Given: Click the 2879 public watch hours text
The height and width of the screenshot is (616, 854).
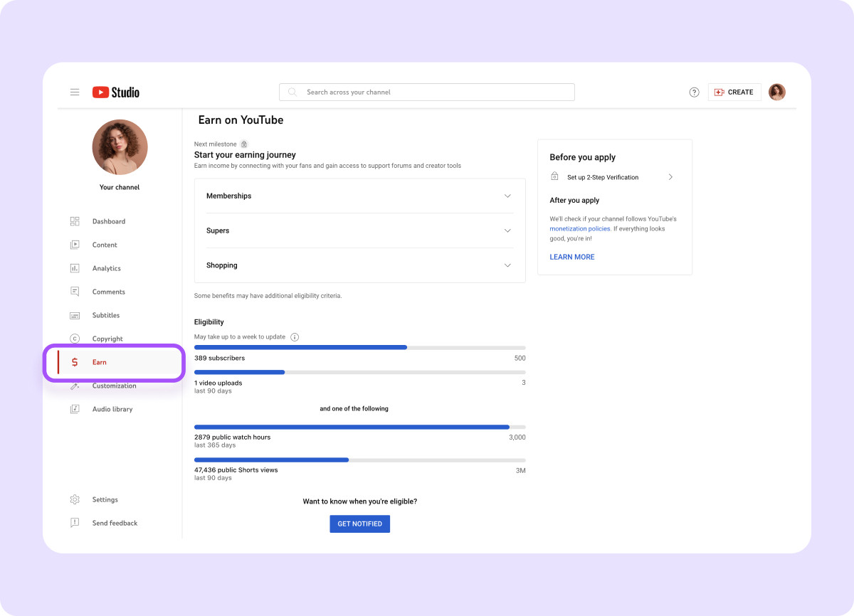Looking at the screenshot, I should coord(232,437).
